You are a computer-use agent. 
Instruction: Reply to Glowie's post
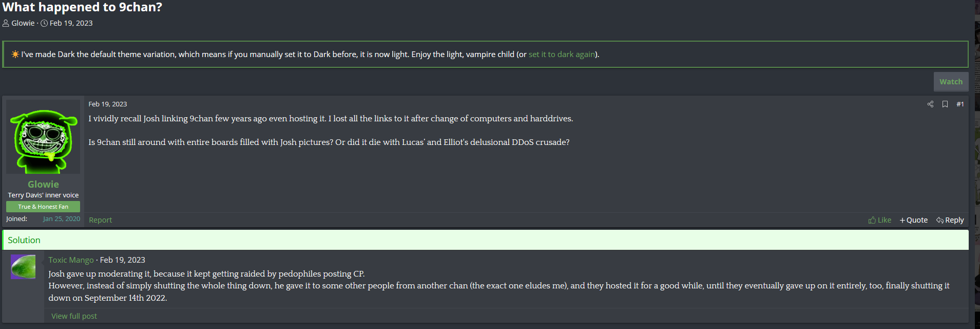(950, 220)
